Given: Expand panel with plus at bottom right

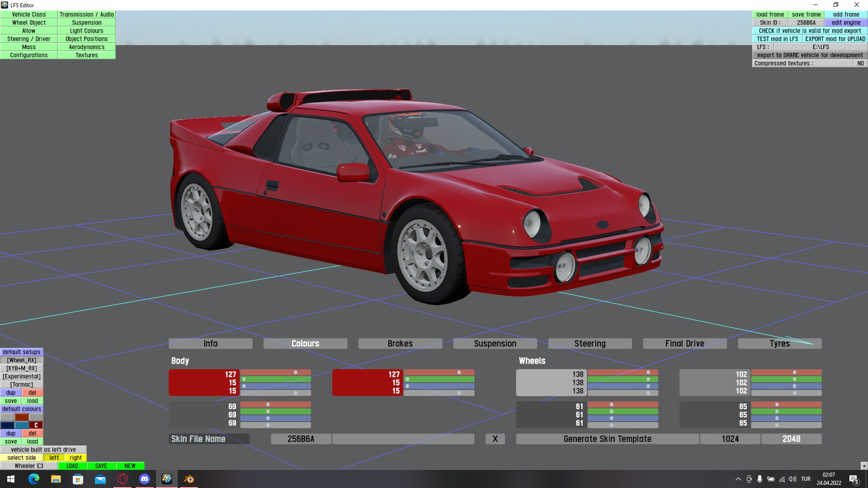Looking at the screenshot, I should pos(864,466).
